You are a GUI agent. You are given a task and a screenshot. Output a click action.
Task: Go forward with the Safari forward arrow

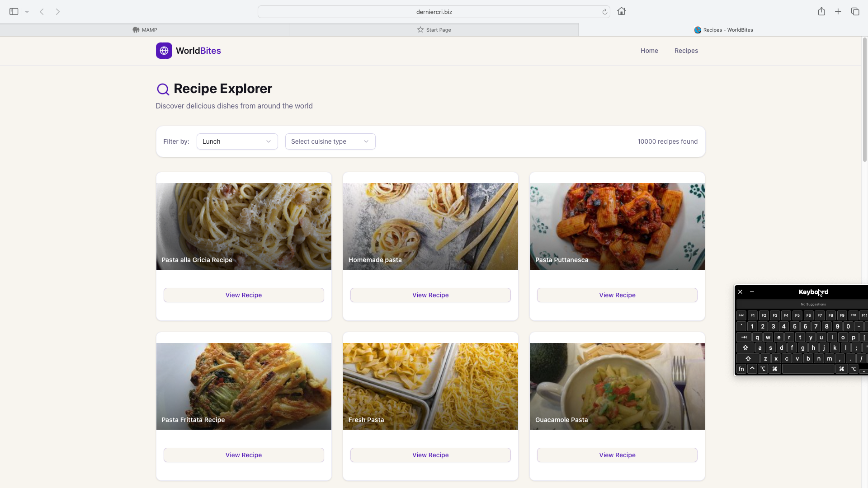58,12
